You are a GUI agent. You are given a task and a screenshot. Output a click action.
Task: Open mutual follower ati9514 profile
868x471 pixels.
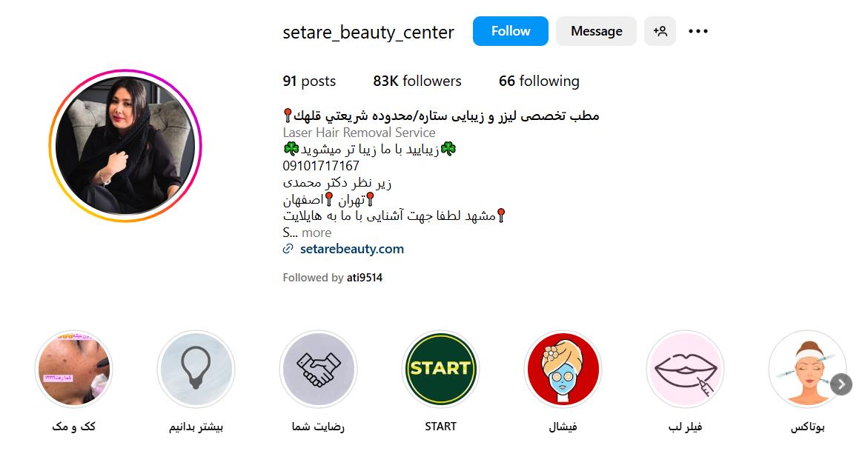[x=364, y=278]
